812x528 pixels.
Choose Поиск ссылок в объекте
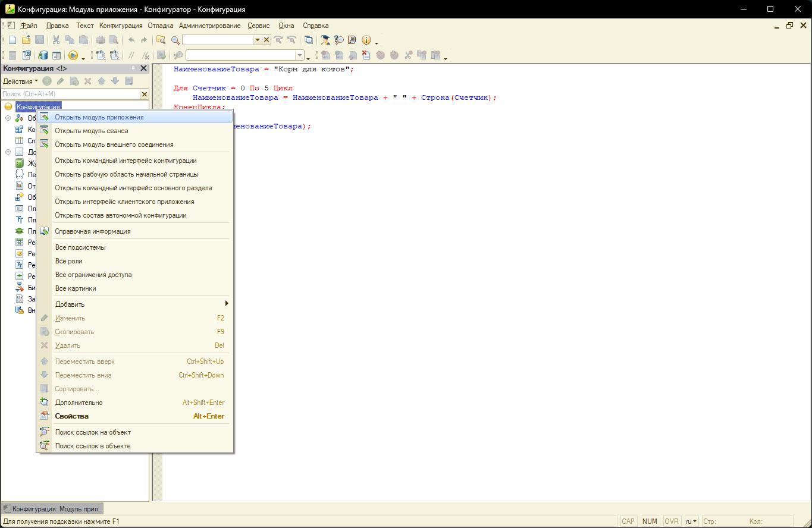134,446
